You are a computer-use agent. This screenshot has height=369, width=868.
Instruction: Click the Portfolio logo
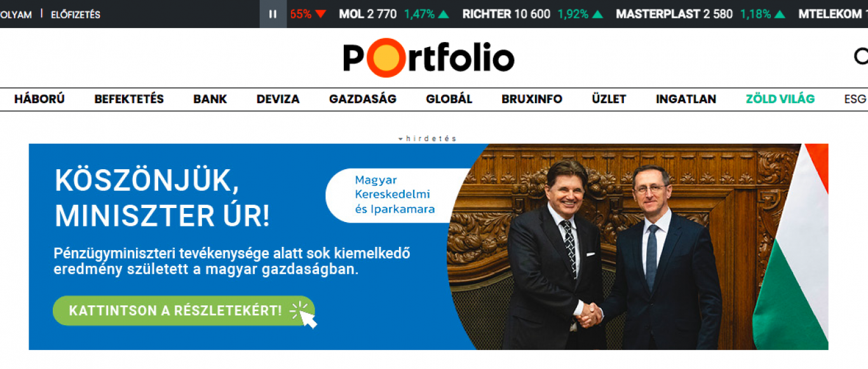tap(429, 58)
